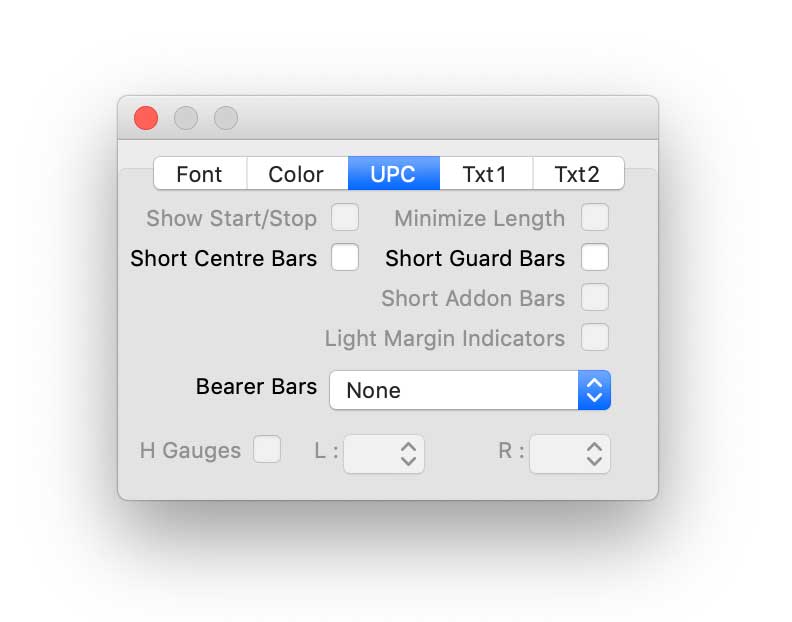Image resolution: width=792 pixels, height=622 pixels.
Task: Select the UPC tab
Action: coord(393,174)
